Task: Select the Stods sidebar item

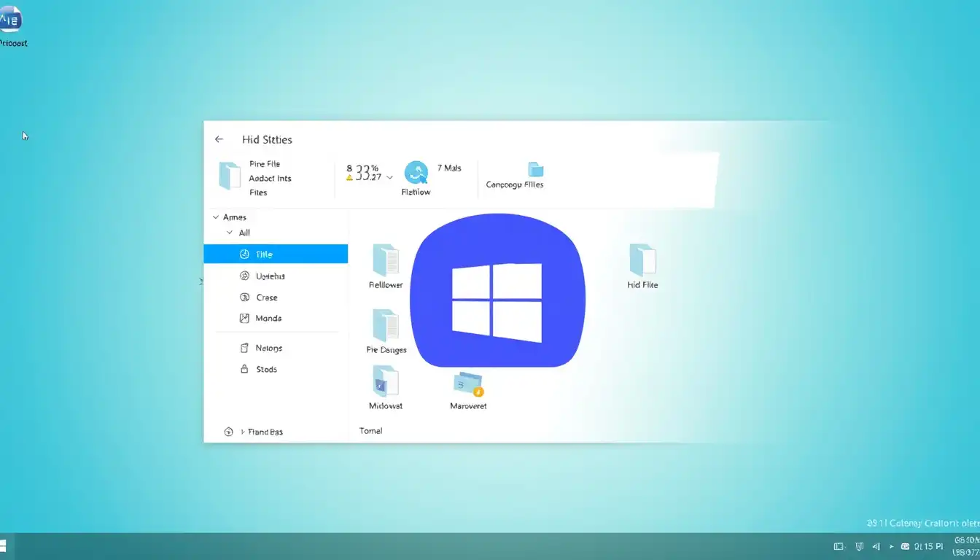Action: point(276,370)
